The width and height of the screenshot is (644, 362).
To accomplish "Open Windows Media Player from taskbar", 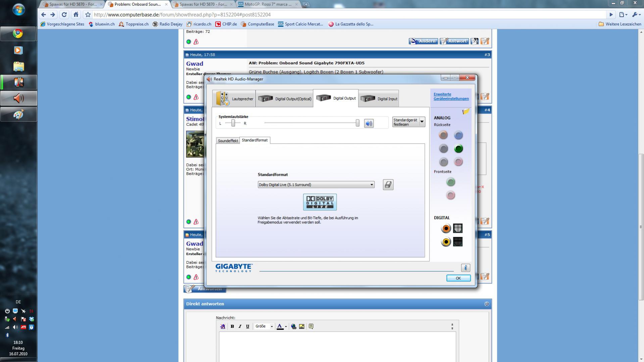I will click(x=18, y=50).
